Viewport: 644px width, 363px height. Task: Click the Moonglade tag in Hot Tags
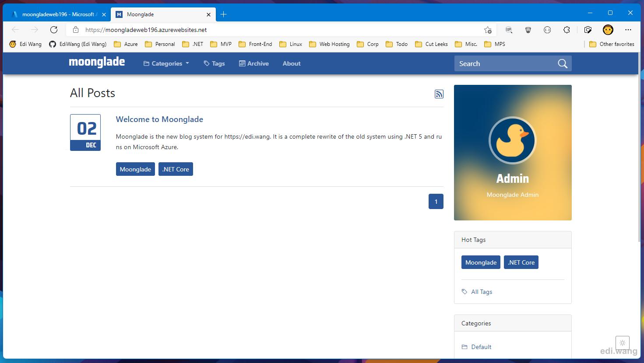pos(481,262)
